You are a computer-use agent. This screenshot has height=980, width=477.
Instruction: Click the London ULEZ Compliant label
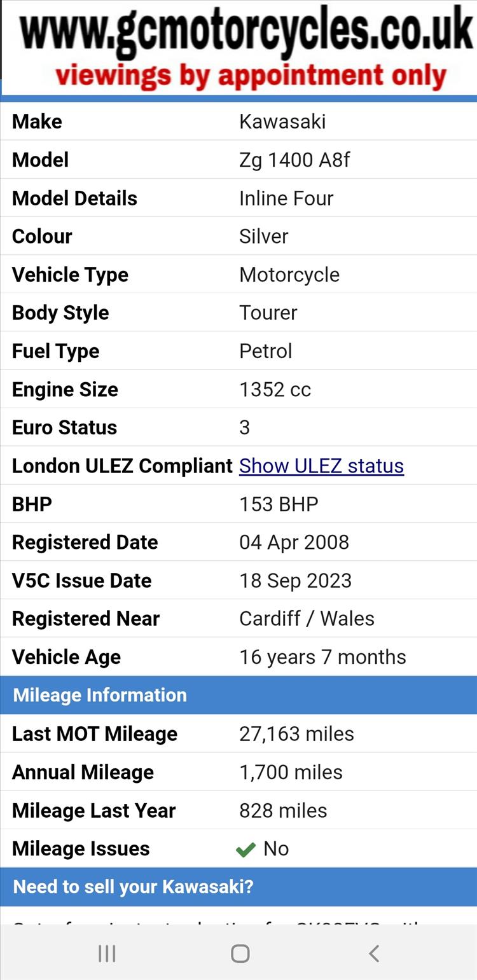[x=122, y=466]
